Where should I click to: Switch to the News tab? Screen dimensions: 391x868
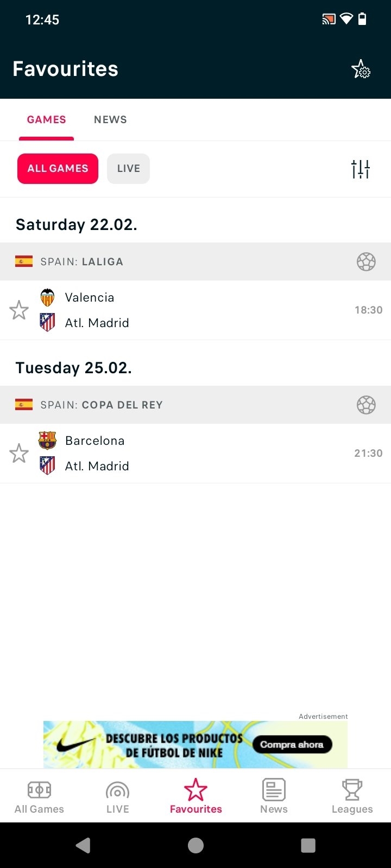(110, 120)
